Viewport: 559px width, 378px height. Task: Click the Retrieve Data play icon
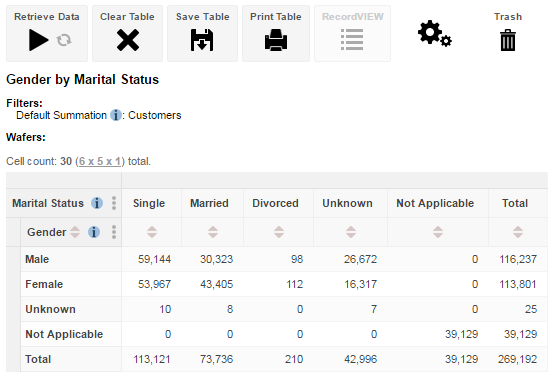[39, 40]
